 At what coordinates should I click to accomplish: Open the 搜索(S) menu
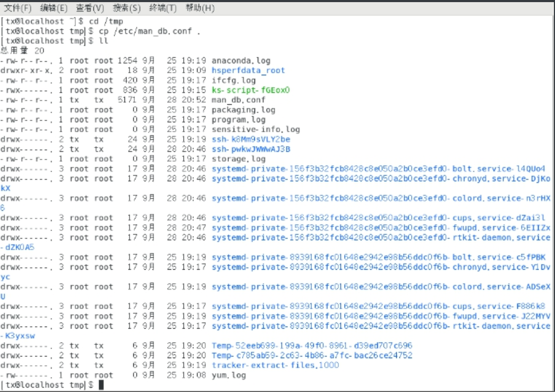coord(126,8)
